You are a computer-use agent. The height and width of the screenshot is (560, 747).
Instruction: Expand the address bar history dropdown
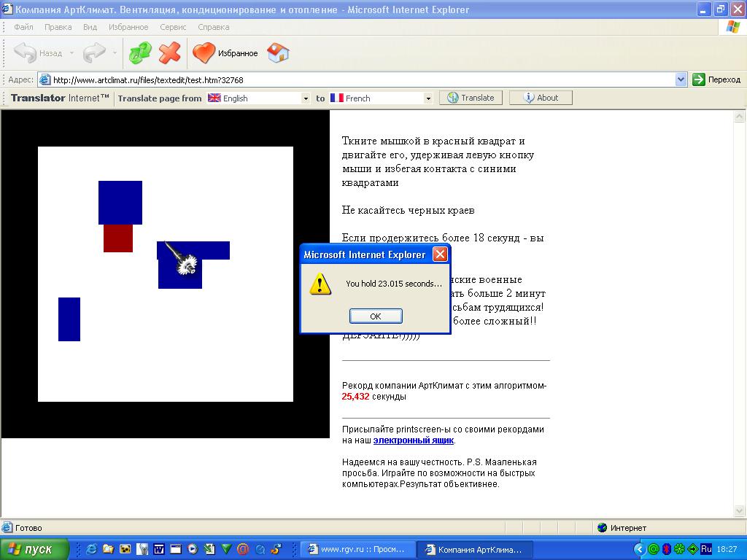(681, 79)
